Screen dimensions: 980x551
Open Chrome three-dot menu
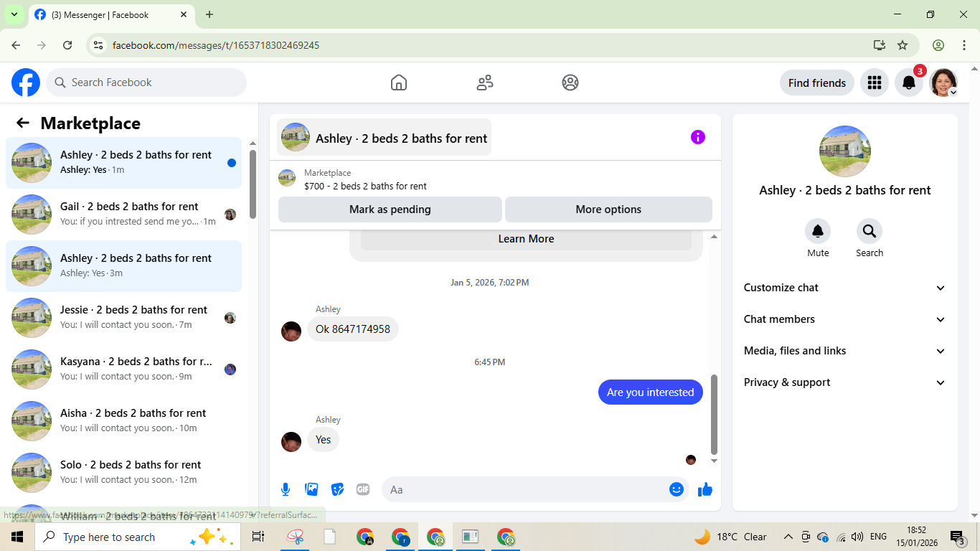(x=964, y=45)
